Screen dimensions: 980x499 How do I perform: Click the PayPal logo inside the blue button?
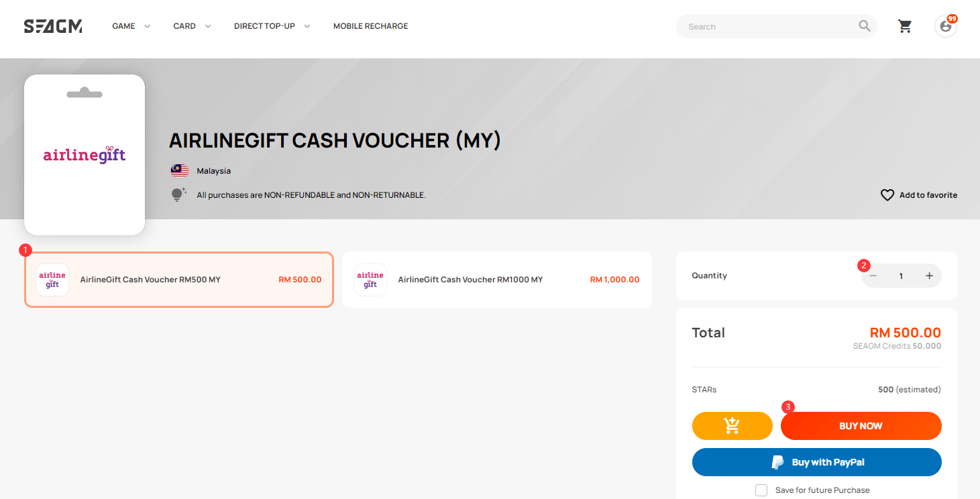[777, 461]
